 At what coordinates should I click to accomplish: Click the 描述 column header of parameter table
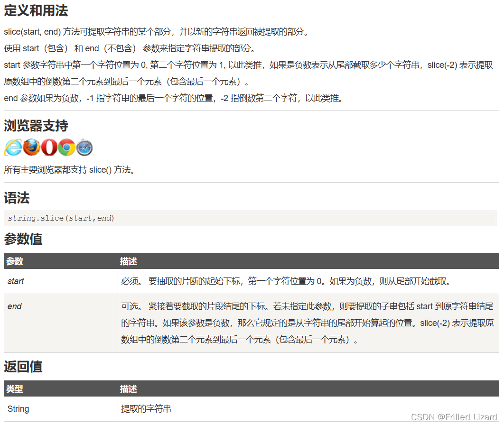[x=126, y=261]
